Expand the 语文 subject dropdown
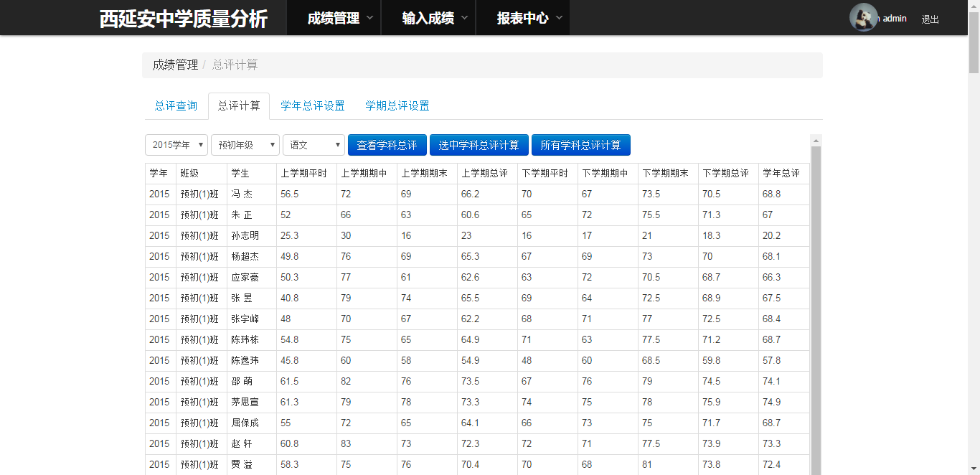Screen dimensions: 980x475 314,145
